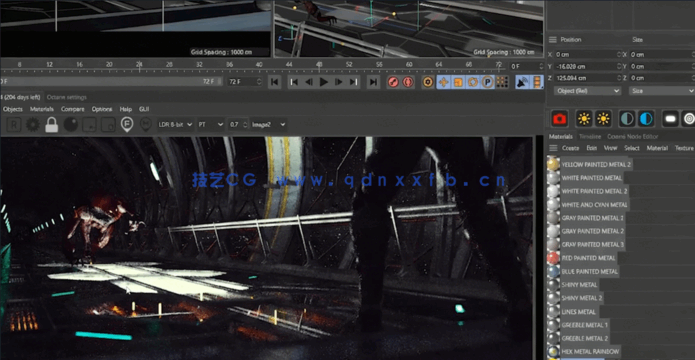This screenshot has width=695, height=360.
Task: Click the film region icon left of focus picker
Action: (x=108, y=125)
